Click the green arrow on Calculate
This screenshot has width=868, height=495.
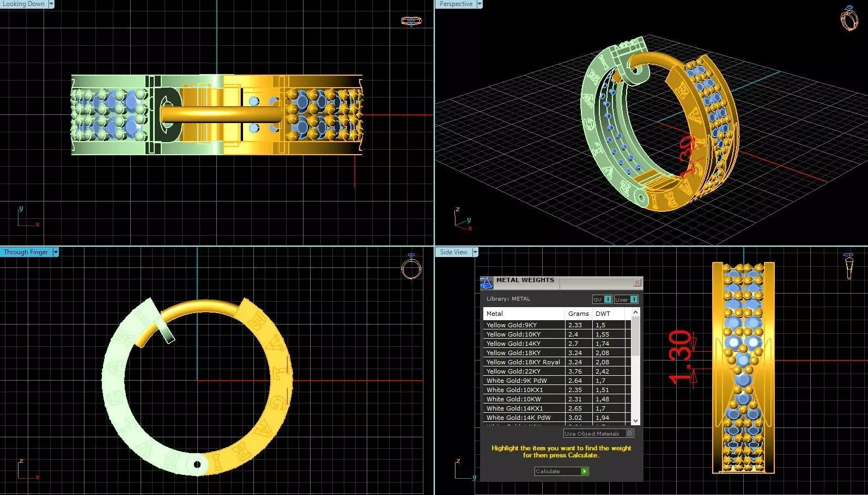(x=585, y=471)
